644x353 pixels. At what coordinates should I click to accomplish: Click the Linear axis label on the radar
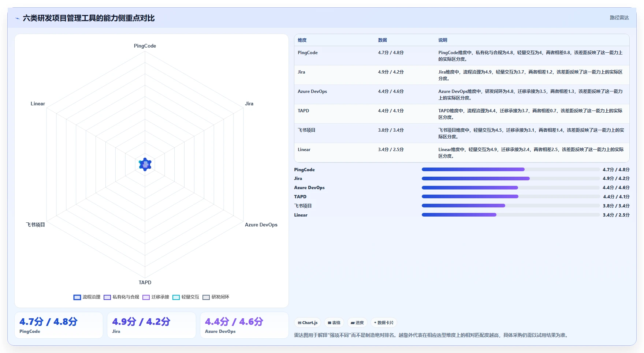[38, 104]
